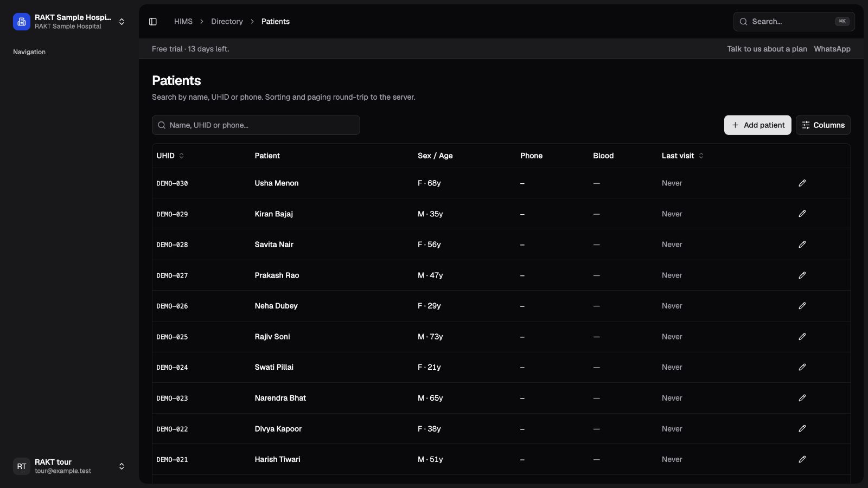868x488 pixels.
Task: Expand the hospital switcher chevrons
Action: tap(122, 22)
